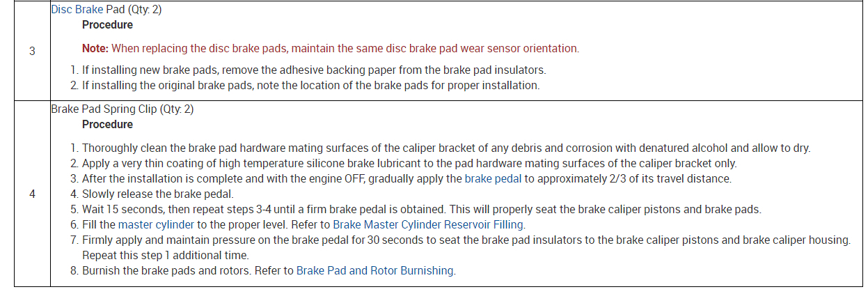868x294 pixels.
Task: Click the 'Firmly apply and maintain pressure' step
Action: tap(466, 240)
